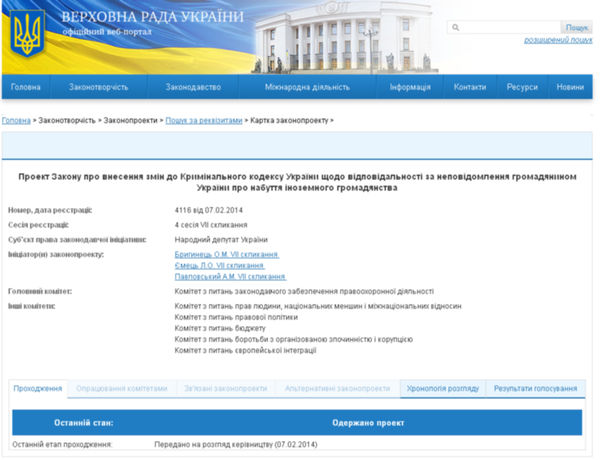Click the Головний комітет label

click(x=40, y=292)
